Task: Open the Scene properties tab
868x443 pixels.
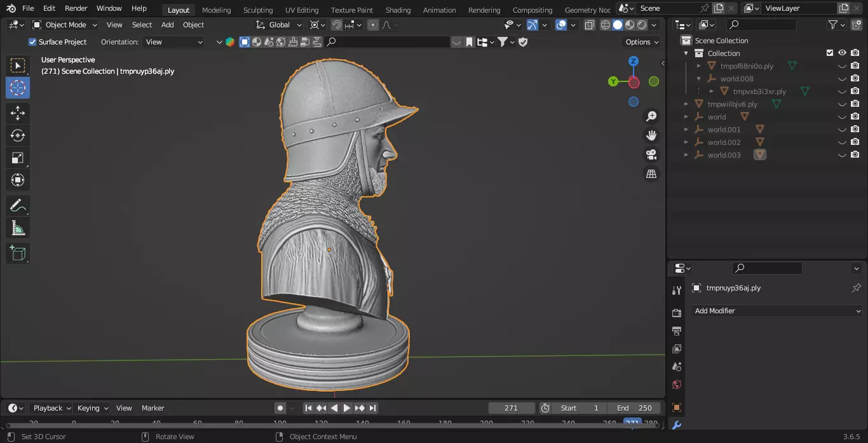Action: [677, 367]
